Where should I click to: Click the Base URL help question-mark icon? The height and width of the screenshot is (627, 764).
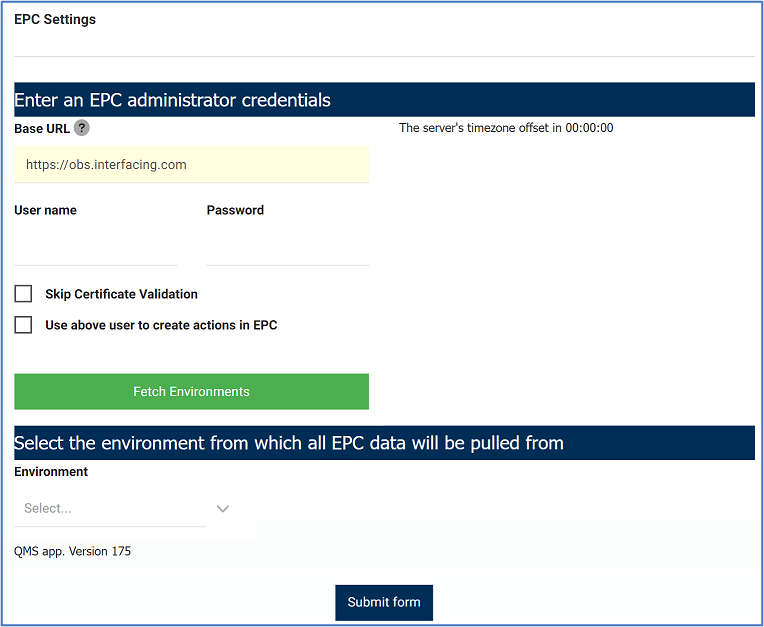point(82,128)
